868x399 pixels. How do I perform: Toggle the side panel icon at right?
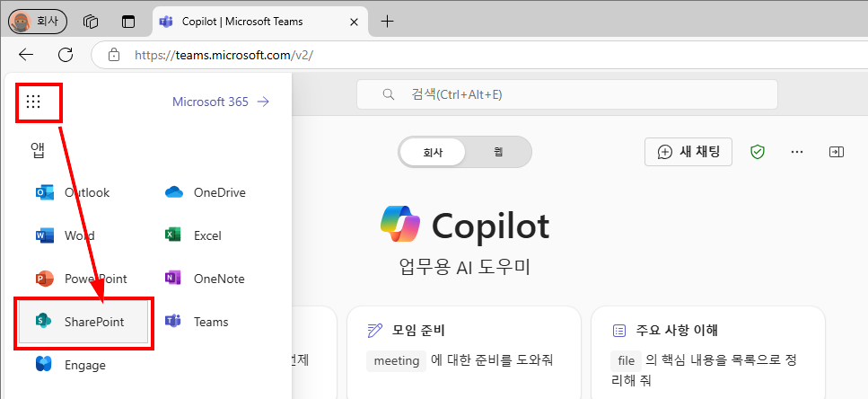click(836, 152)
